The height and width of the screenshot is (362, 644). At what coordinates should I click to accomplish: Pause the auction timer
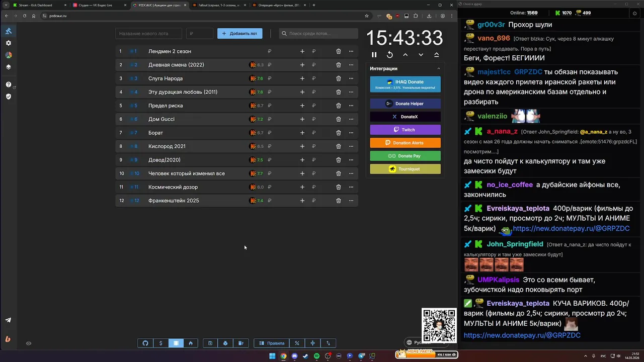374,55
